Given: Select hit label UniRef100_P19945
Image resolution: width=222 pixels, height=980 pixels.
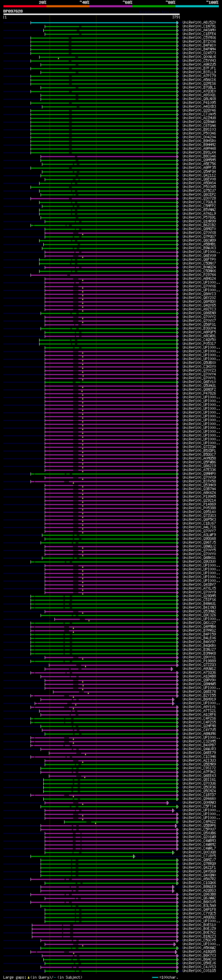Looking at the screenshot, I should [x=199, y=496].
